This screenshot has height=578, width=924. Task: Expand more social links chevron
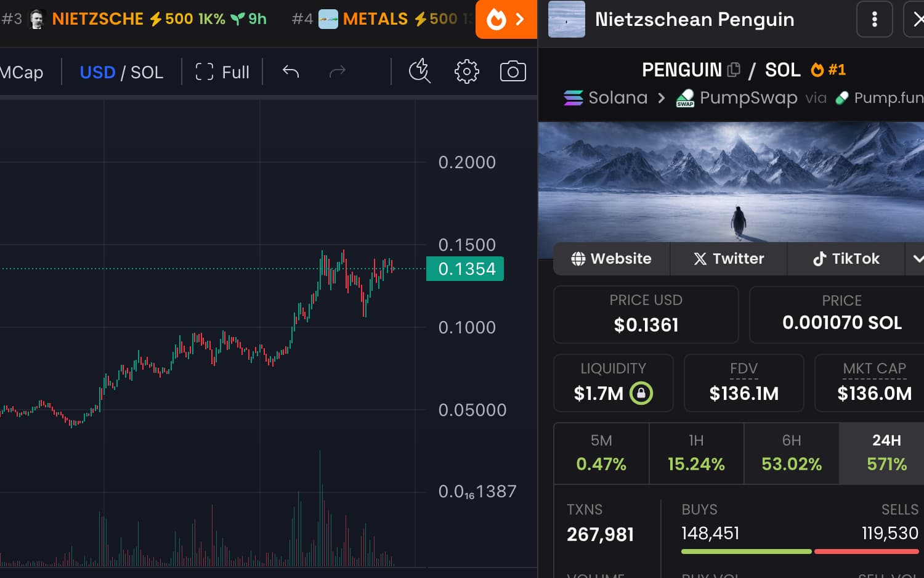pos(917,259)
